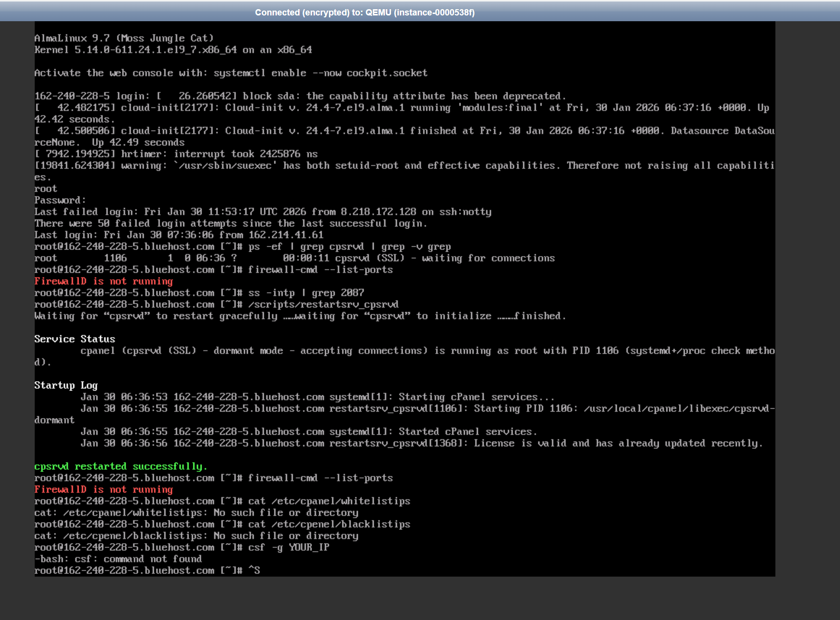Click the "cpanel (cpsrvd (SSL) - dormant mode" status line
840x620 pixels.
(405, 356)
